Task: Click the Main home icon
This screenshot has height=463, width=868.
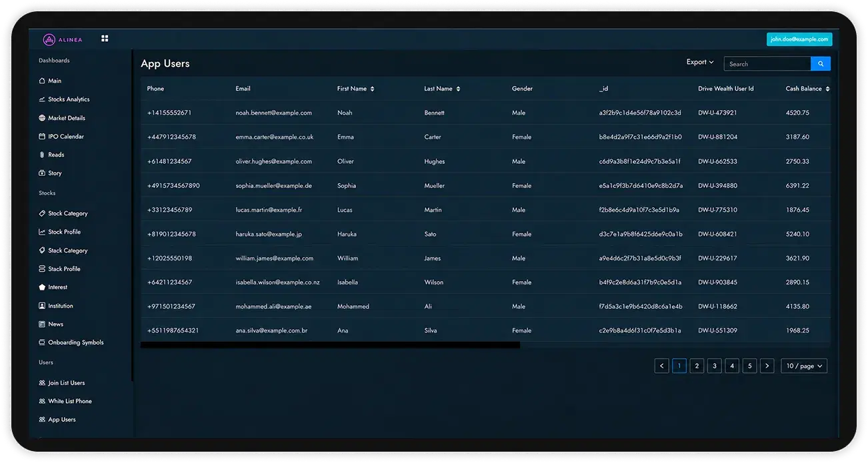Action: tap(42, 81)
